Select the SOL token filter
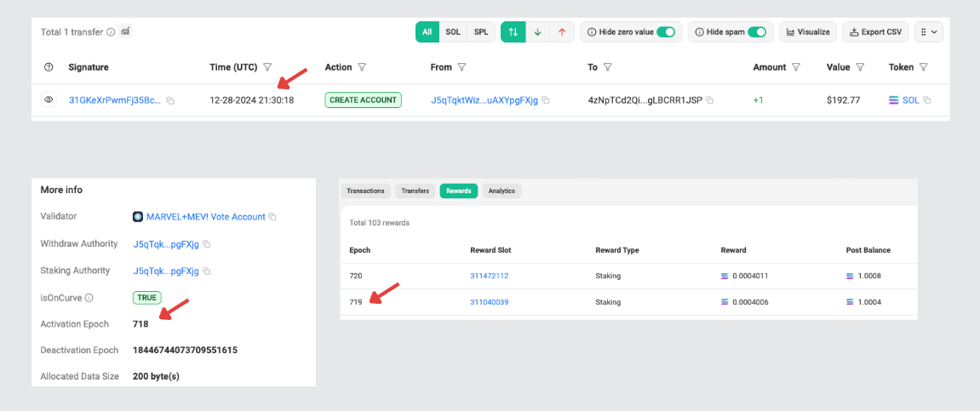980x411 pixels. point(453,31)
